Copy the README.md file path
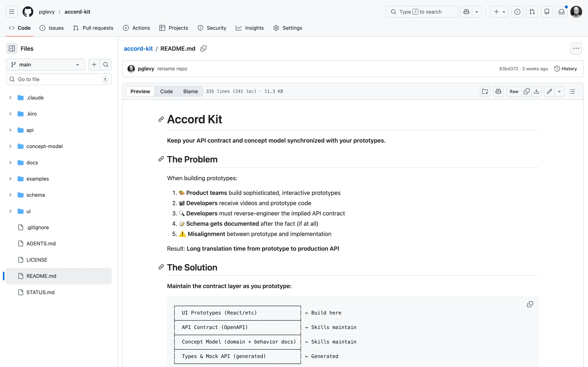Image resolution: width=588 pixels, height=367 pixels. pos(203,49)
